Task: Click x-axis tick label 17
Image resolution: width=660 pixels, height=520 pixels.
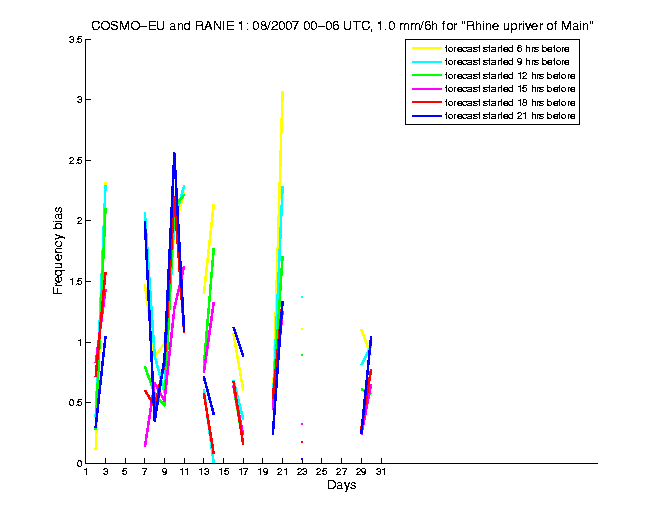Action: pyautogui.click(x=243, y=472)
